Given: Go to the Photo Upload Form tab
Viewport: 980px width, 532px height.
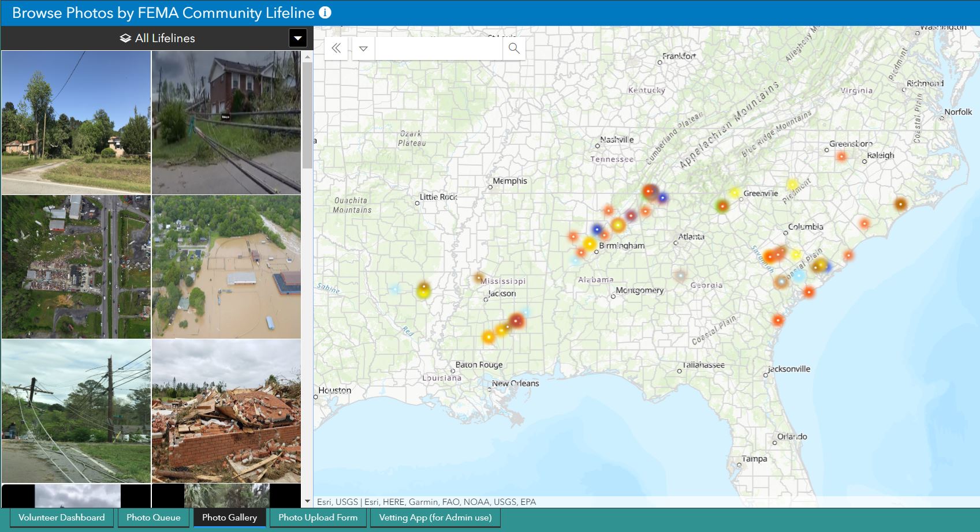Looking at the screenshot, I should [318, 518].
